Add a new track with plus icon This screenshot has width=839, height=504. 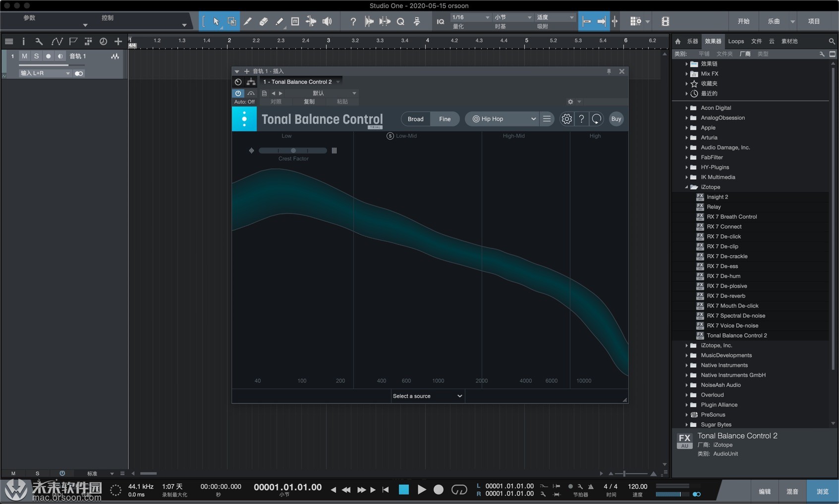click(118, 42)
